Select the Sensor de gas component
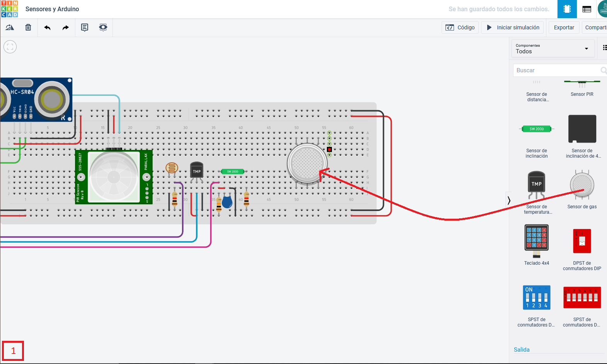This screenshot has width=607, height=364. (x=582, y=189)
